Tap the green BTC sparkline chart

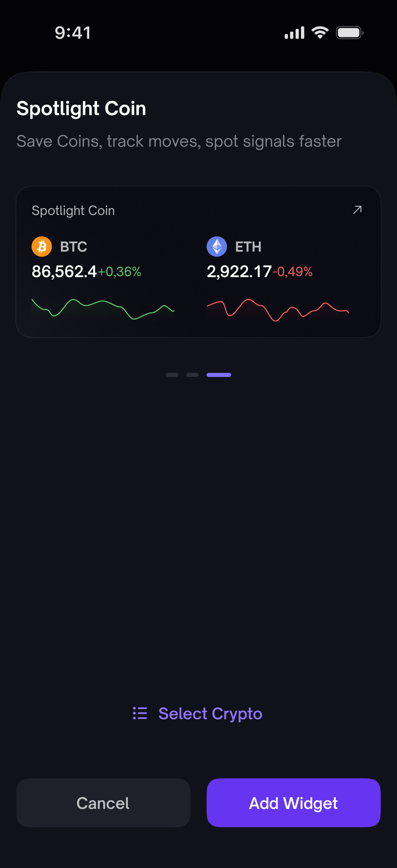[103, 309]
